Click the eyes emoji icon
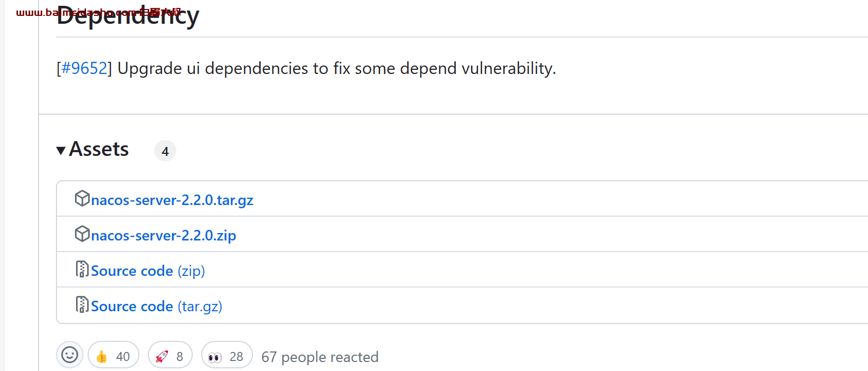The image size is (868, 371). click(215, 358)
